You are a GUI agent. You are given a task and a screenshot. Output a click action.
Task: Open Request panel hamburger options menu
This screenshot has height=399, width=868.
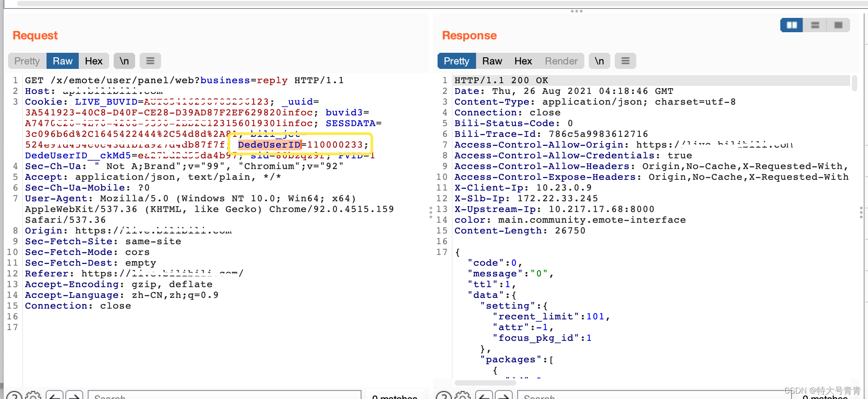coord(150,61)
